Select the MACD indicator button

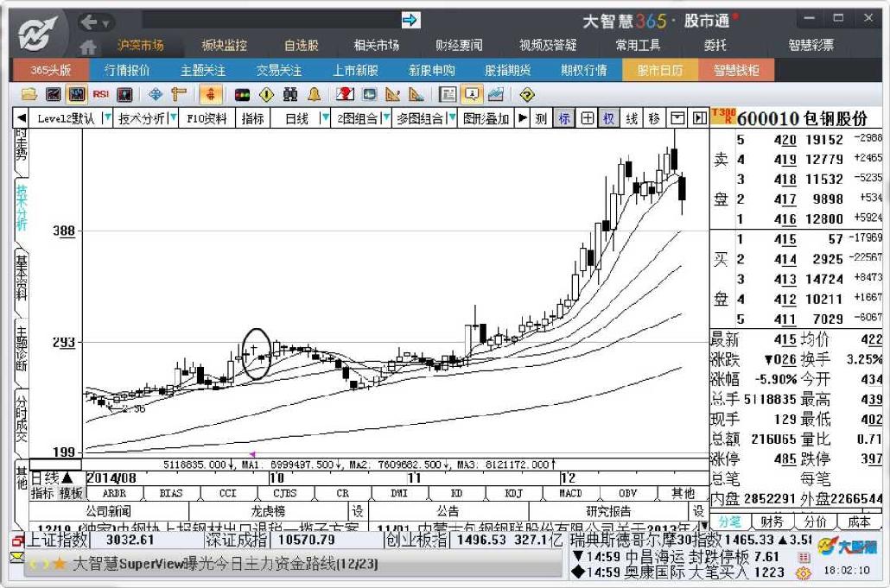point(570,493)
